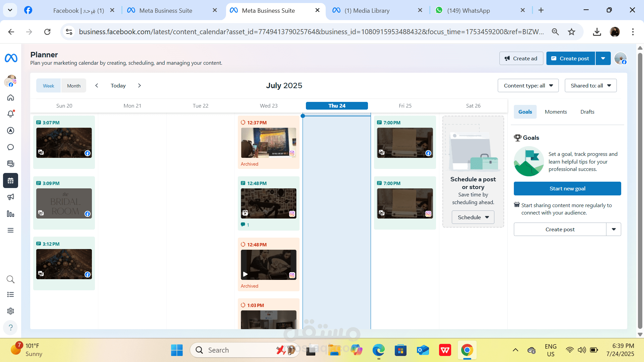Image resolution: width=644 pixels, height=362 pixels.
Task: Open the Sunday 3:12 PM post thumbnail
Action: [64, 264]
